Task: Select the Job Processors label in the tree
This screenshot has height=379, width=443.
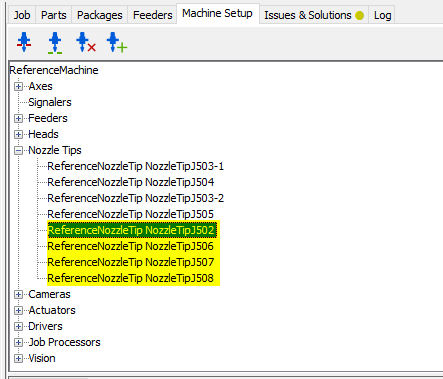Action: pos(64,342)
